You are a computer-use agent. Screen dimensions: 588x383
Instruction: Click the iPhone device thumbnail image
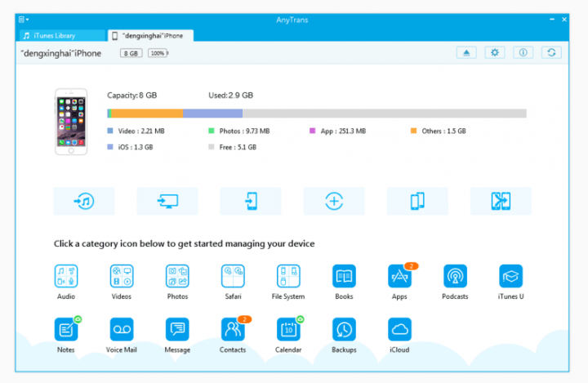[x=71, y=122]
